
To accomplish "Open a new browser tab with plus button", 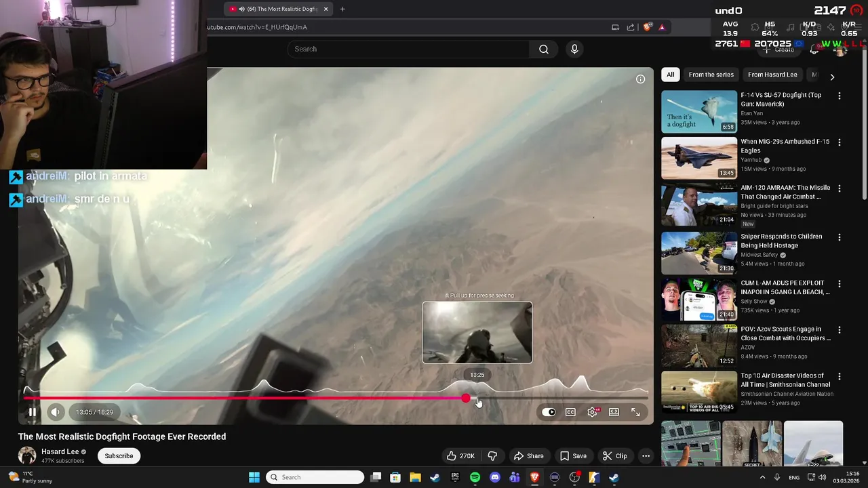I will 342,9.
